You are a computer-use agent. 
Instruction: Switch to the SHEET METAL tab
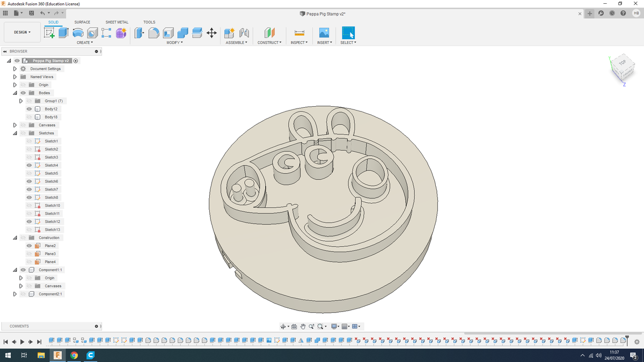click(117, 22)
